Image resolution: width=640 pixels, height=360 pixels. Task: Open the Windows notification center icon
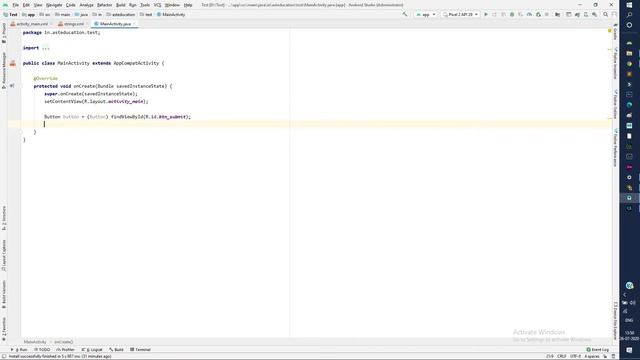(x=629, y=350)
